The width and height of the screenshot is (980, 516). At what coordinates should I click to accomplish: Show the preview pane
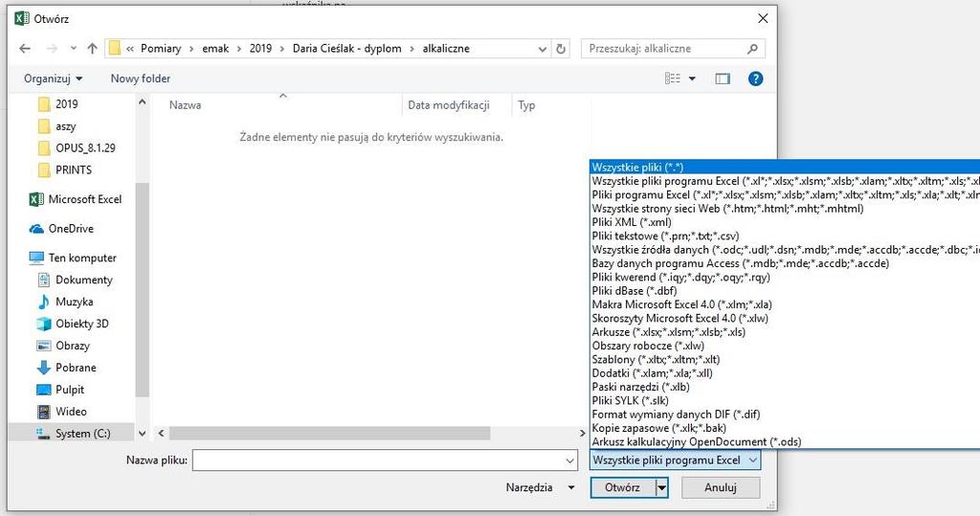pos(723,79)
